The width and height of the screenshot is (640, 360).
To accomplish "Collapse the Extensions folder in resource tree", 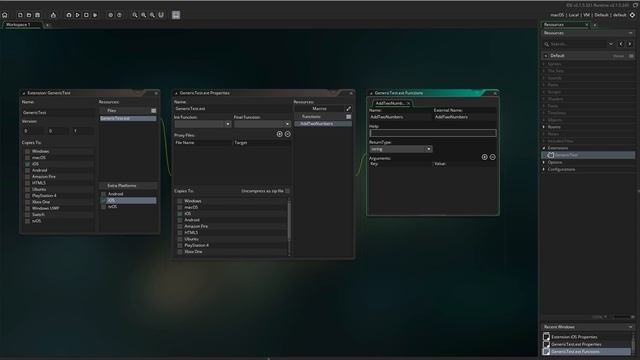I will tap(544, 148).
